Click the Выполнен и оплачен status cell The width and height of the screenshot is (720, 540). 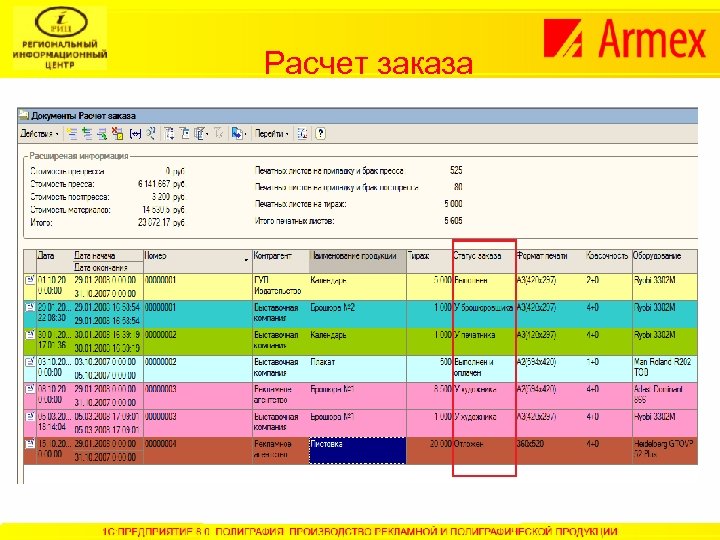484,369
